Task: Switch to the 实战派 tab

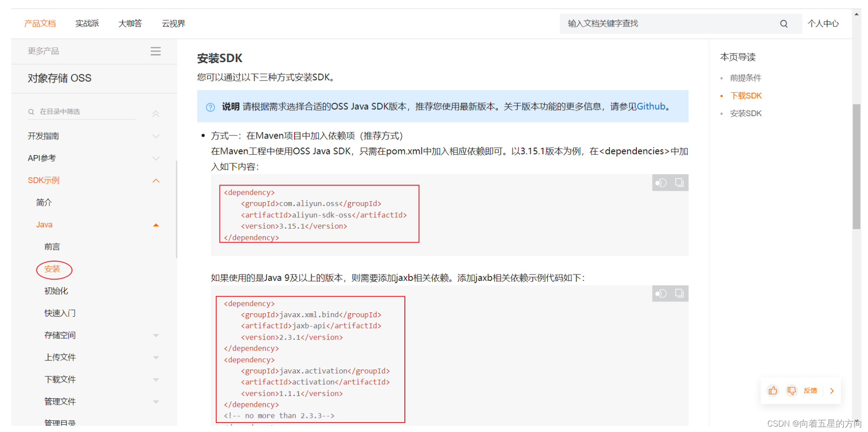Action: pos(87,23)
